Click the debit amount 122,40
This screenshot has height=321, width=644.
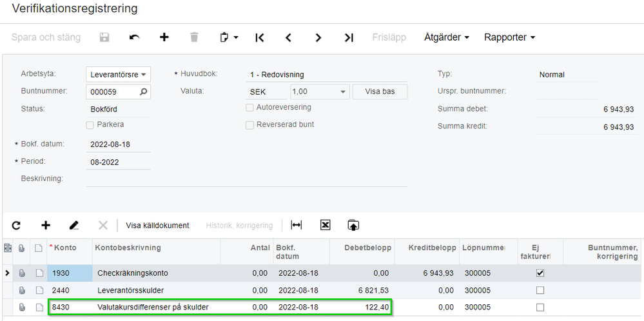[x=376, y=307]
